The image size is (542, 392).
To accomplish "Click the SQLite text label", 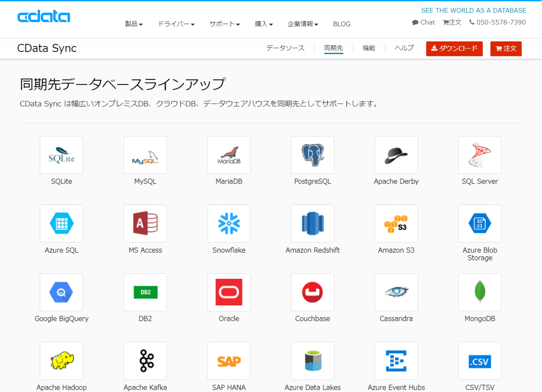I will [61, 181].
